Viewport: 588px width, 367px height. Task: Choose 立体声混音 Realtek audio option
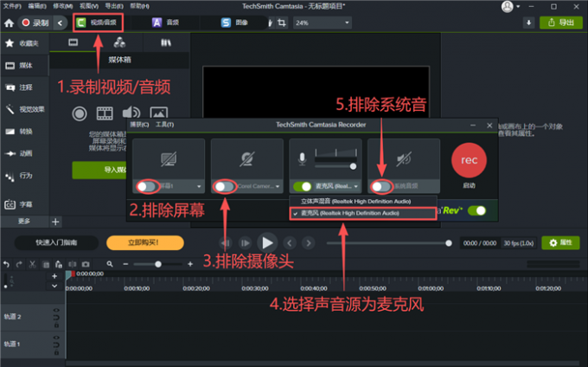(x=363, y=202)
